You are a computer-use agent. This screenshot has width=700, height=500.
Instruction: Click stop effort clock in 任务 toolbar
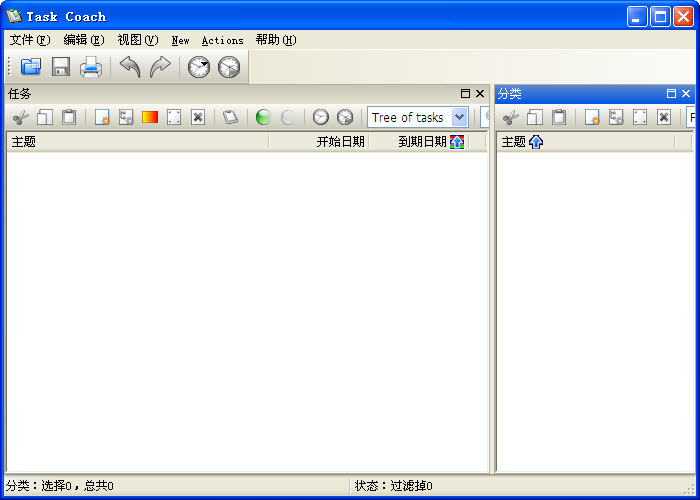click(x=345, y=117)
